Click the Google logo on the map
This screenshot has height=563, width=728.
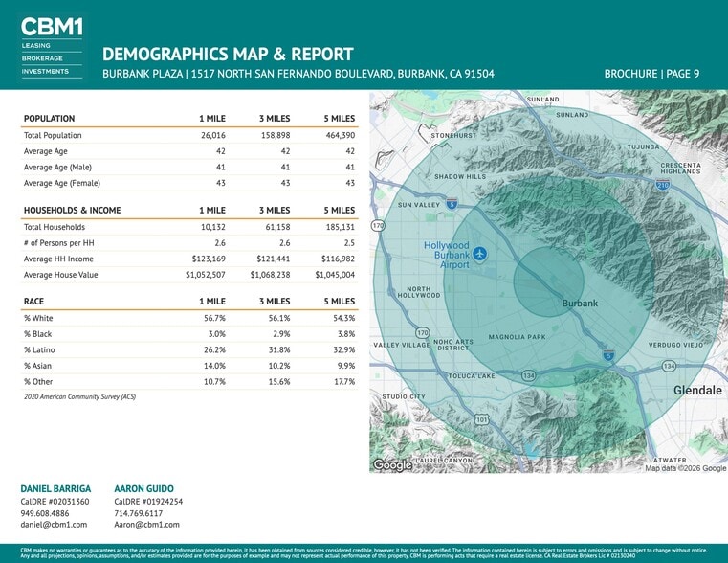[x=392, y=464]
